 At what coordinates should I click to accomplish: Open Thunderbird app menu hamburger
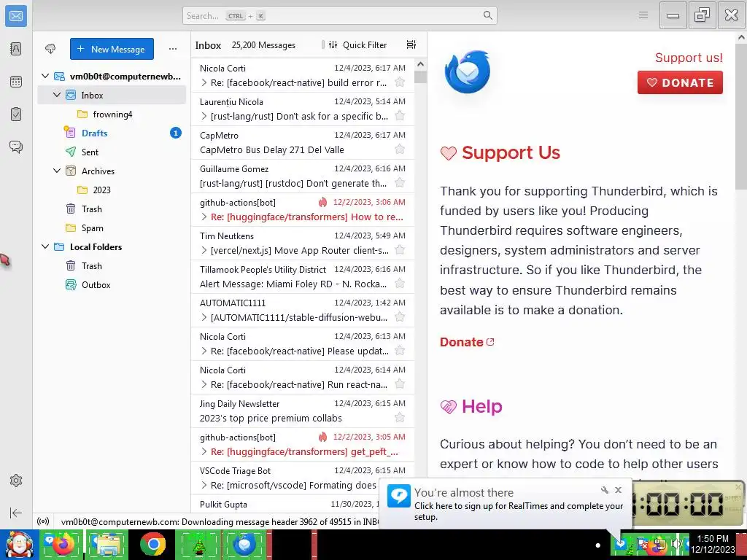pyautogui.click(x=643, y=16)
